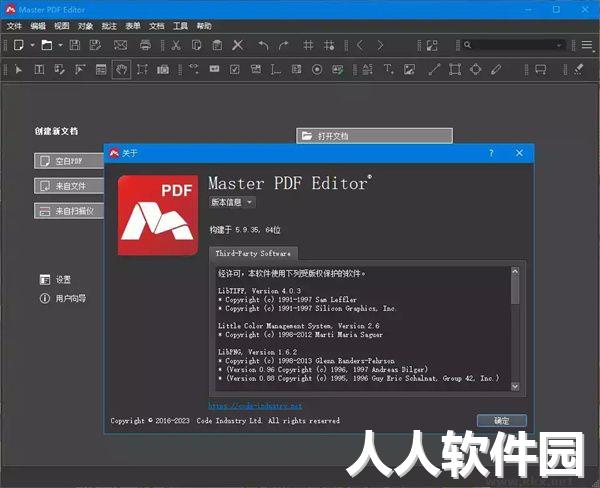This screenshot has height=488, width=600.
Task: Open the 文档 menu
Action: pyautogui.click(x=157, y=26)
